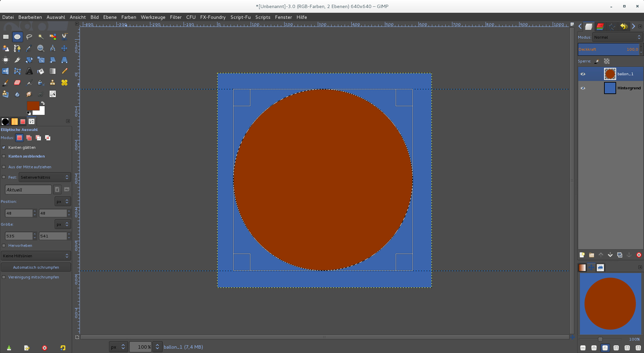Pick the Text tool in the toolbox
Image resolution: width=644 pixels, height=353 pixels.
[x=29, y=71]
